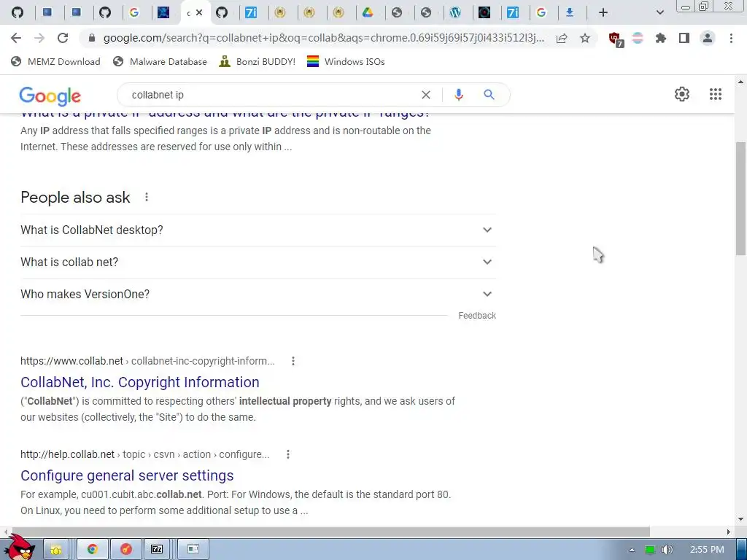Click the vertical scrollbar up arrow
This screenshot has height=560, width=747.
click(741, 82)
